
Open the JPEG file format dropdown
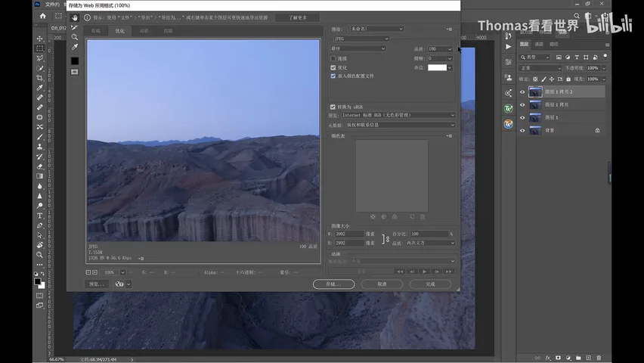click(x=361, y=39)
